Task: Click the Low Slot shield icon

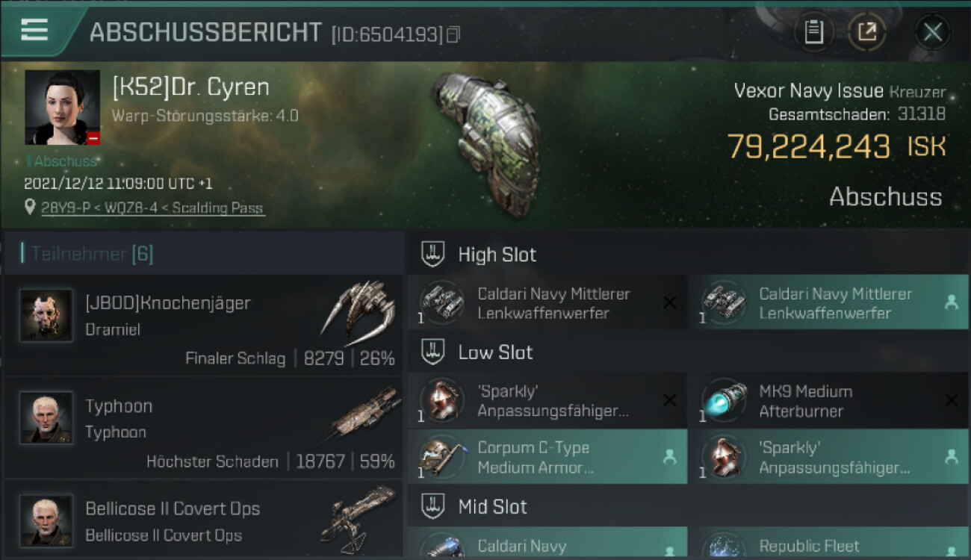Action: [432, 352]
